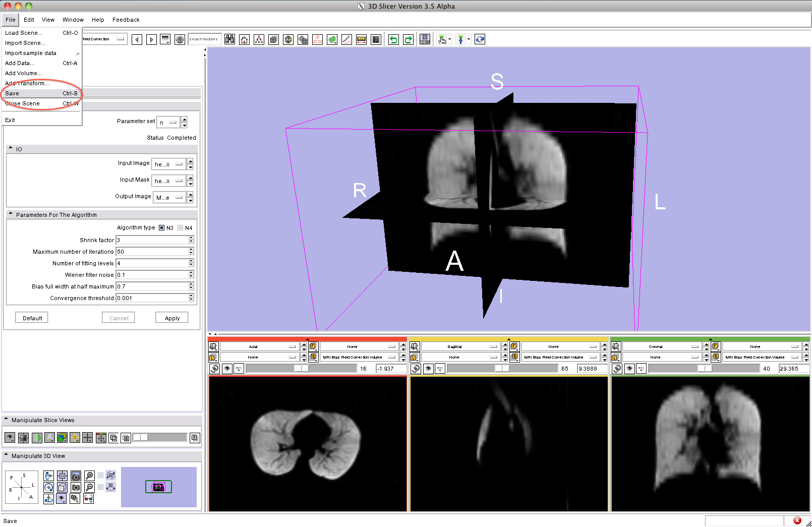Click the green Undo arrow icon
812x527 pixels.
pos(393,40)
